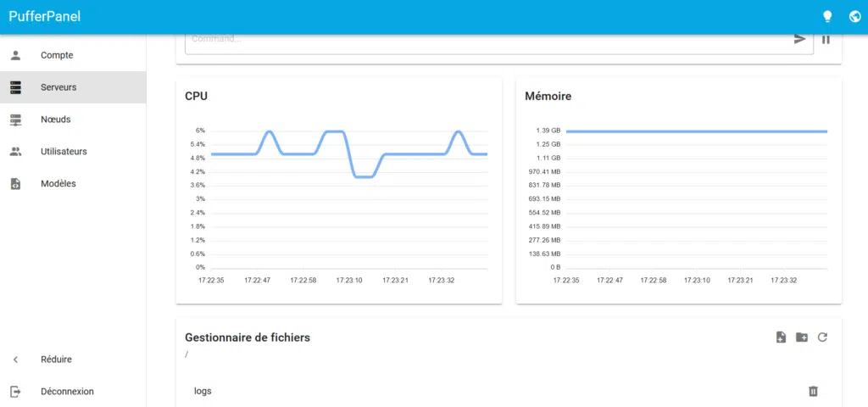
Task: Create a new folder in the file manager
Action: click(802, 337)
